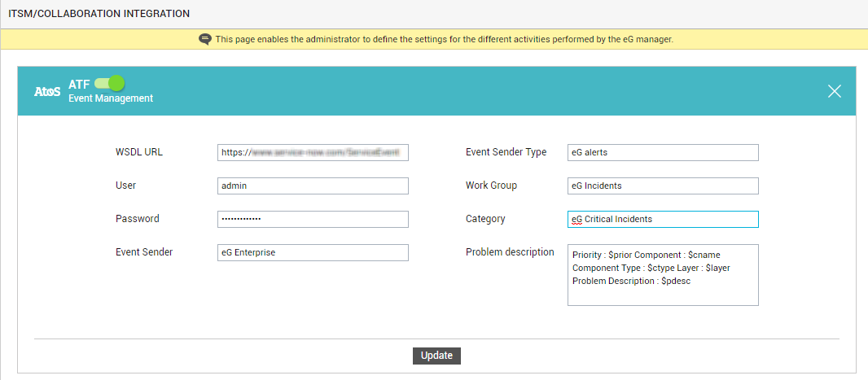Click the Event Sender Type field
The height and width of the screenshot is (380, 868).
pyautogui.click(x=663, y=153)
